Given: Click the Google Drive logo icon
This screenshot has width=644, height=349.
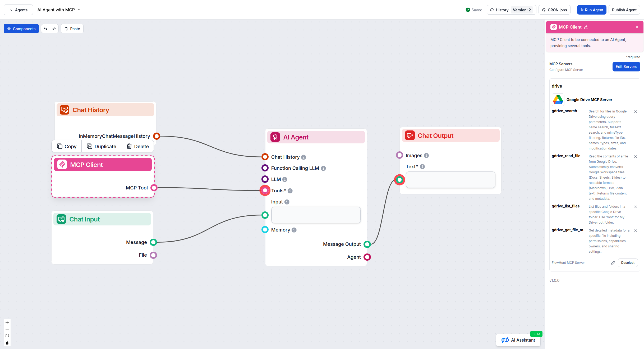Looking at the screenshot, I should pyautogui.click(x=558, y=100).
